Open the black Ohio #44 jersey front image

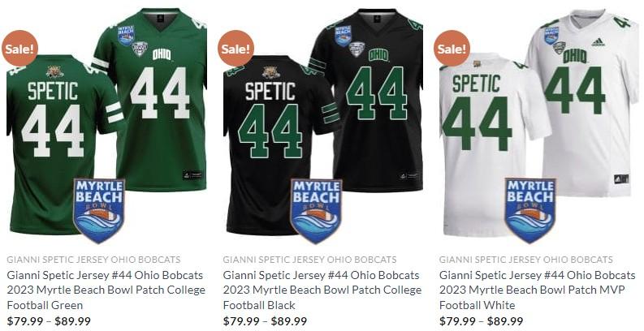pos(372,98)
